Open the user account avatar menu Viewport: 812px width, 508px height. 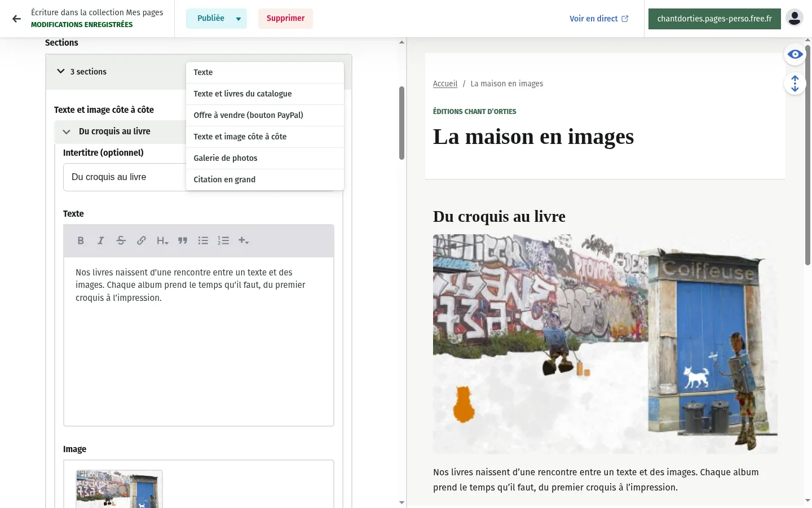pos(795,18)
